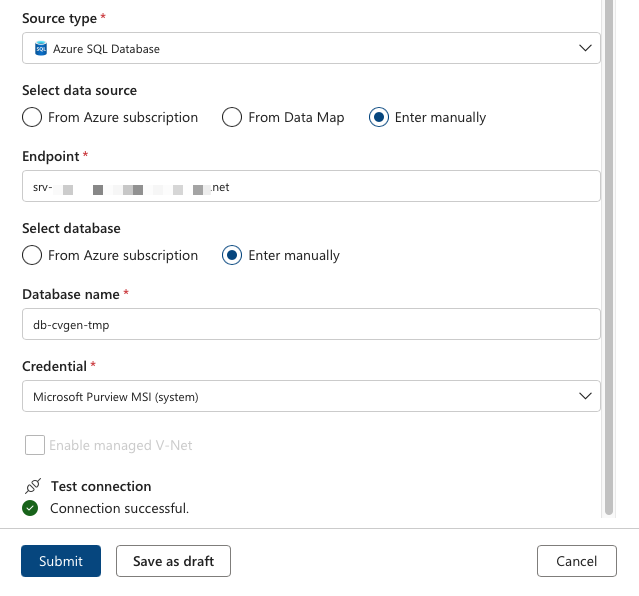This screenshot has height=596, width=639.
Task: Select Enter manually for data source
Action: [x=379, y=117]
